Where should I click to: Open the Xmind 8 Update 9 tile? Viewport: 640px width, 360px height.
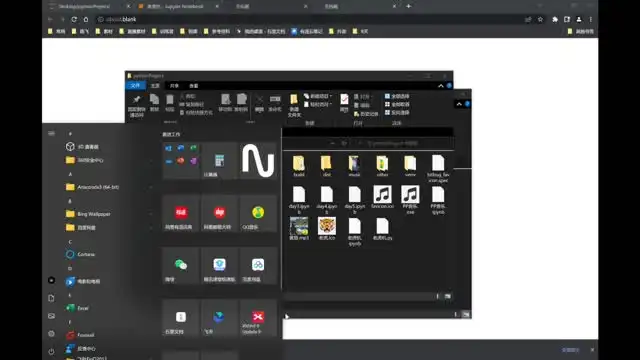coord(258,318)
